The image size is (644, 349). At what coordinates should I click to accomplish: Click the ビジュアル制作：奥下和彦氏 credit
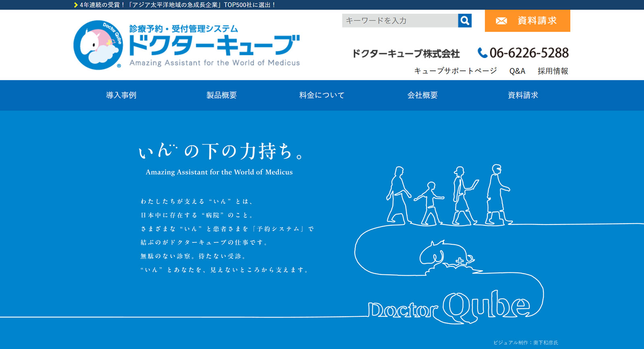point(526,343)
